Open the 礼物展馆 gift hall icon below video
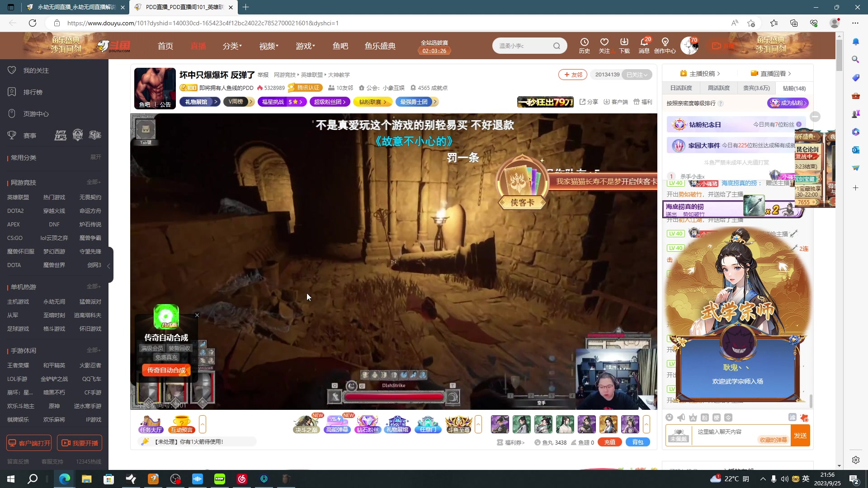 [397, 424]
